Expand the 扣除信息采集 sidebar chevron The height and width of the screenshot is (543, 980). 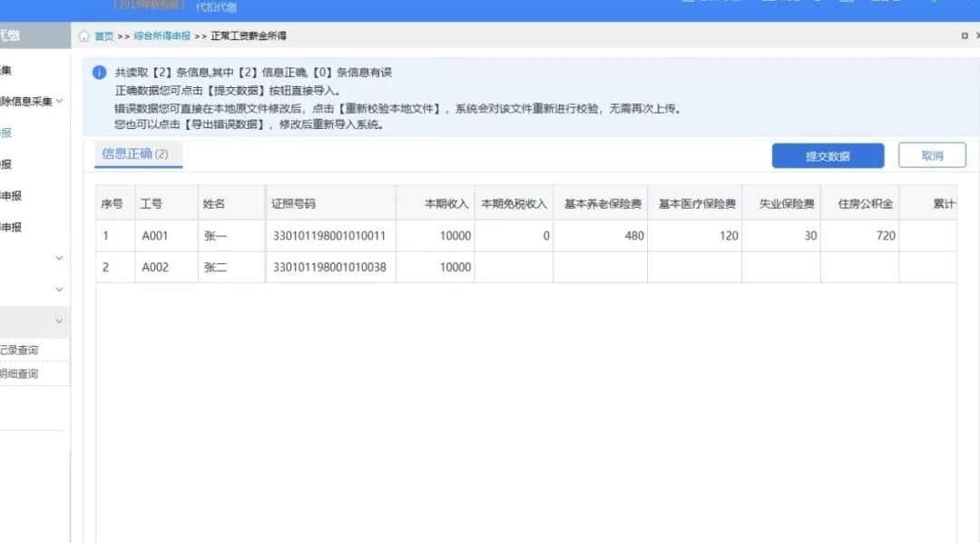(60, 101)
